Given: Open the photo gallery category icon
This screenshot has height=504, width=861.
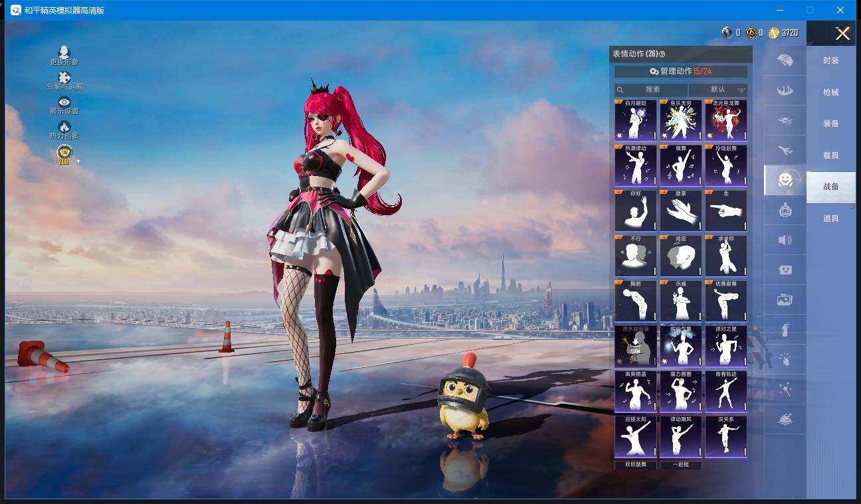Looking at the screenshot, I should [x=785, y=300].
